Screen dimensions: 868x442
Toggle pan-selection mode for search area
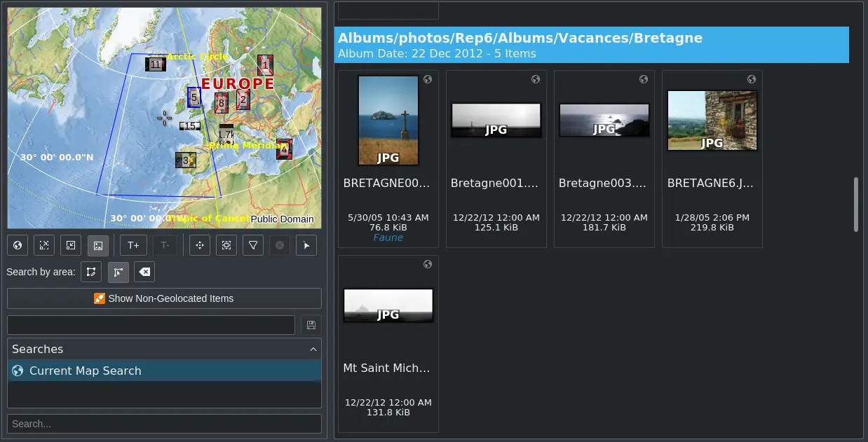click(118, 272)
